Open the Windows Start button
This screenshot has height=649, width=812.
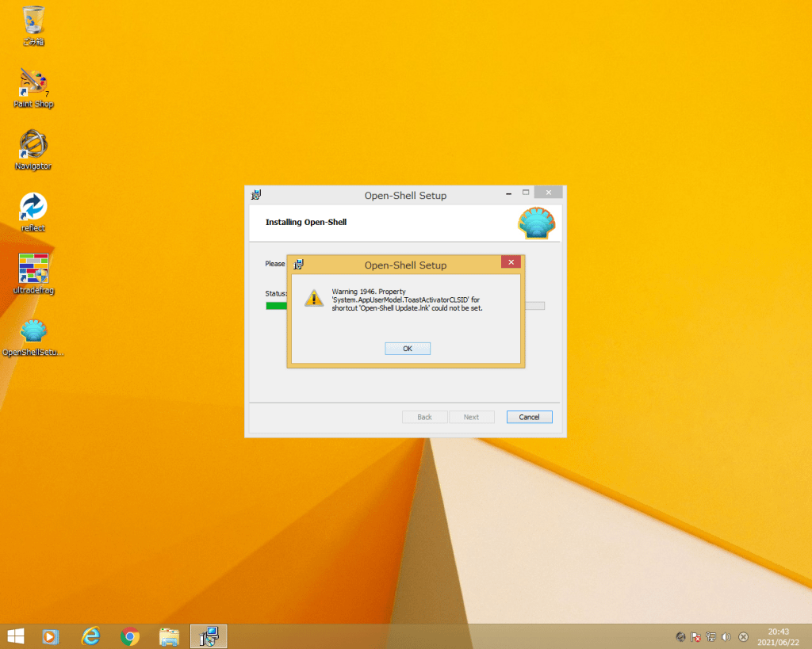[16, 636]
